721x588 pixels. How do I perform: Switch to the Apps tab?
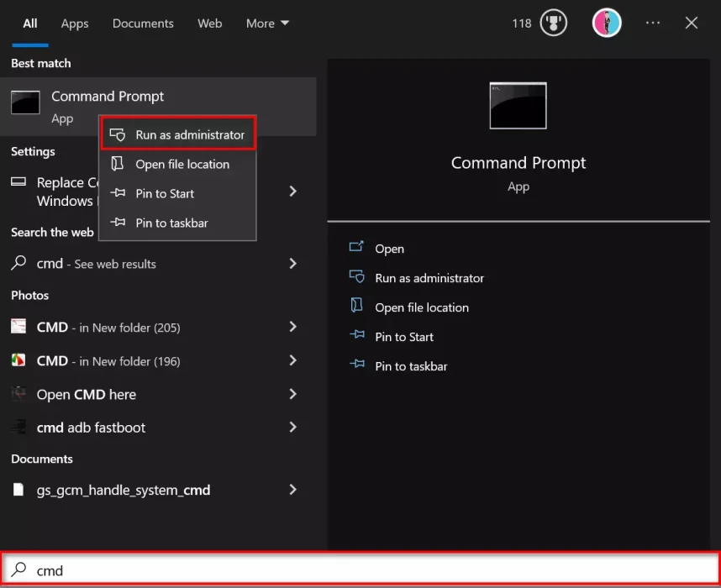(75, 24)
